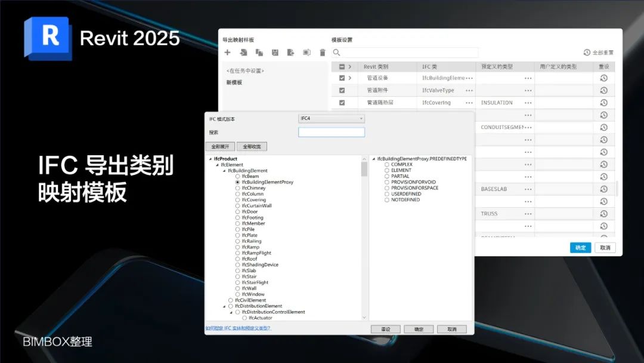Click the export template icon
Screen dimensions: 644x363
coord(290,53)
